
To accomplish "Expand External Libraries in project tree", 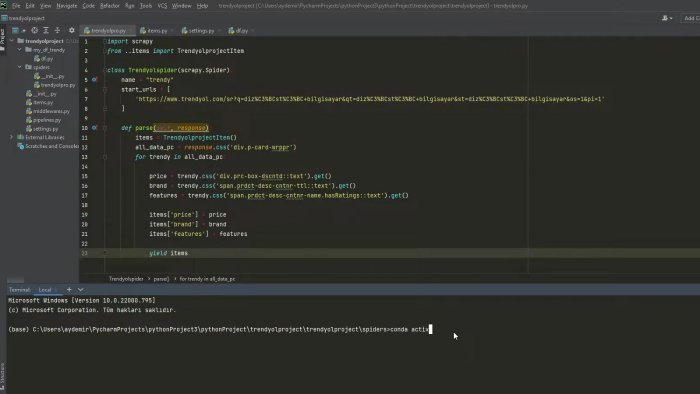I will 12,137.
